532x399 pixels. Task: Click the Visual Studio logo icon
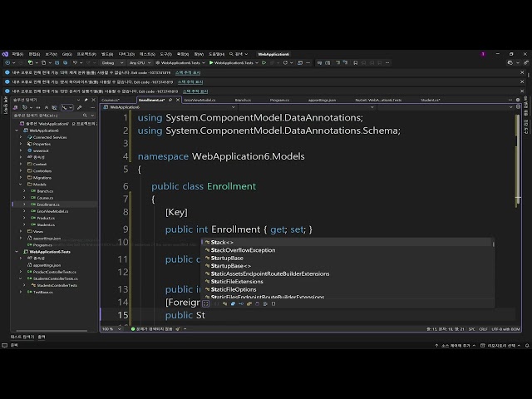point(5,54)
